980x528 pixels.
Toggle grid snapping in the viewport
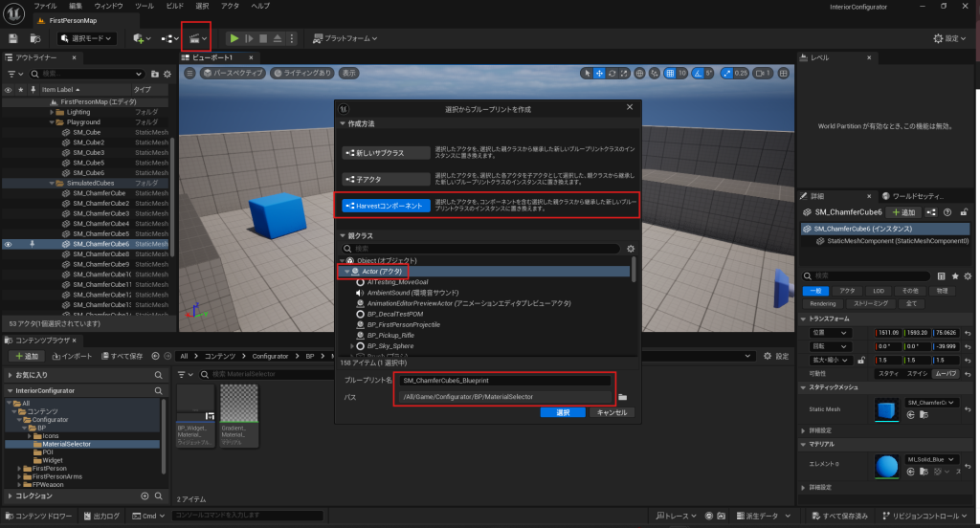coord(670,73)
